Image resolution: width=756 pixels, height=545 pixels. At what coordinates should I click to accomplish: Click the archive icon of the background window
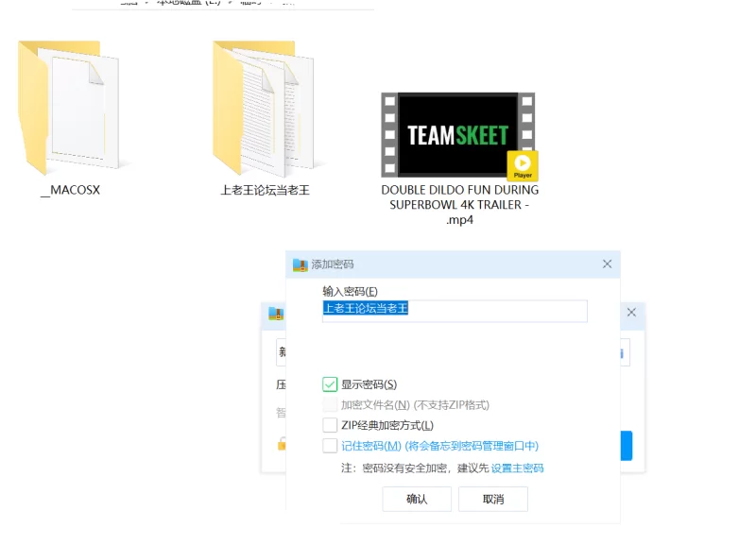276,314
